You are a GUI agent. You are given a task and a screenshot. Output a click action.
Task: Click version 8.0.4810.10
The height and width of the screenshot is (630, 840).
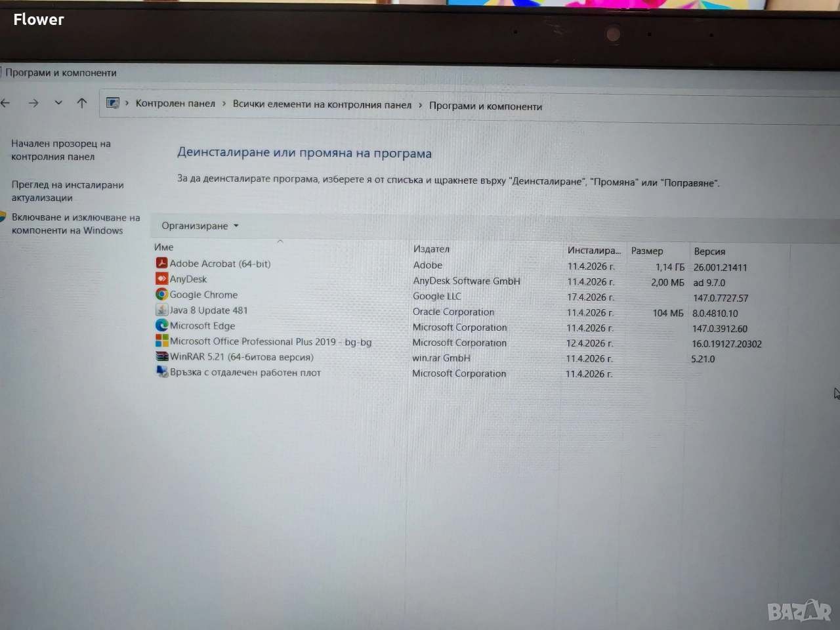(715, 314)
